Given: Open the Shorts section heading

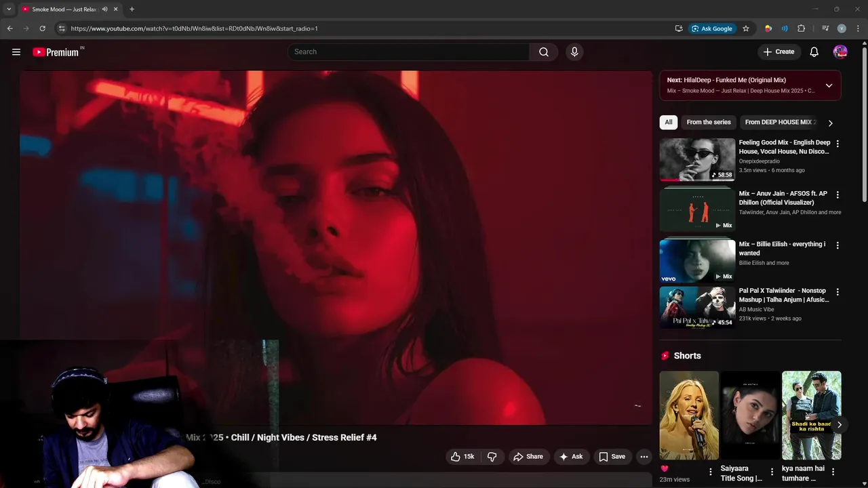Looking at the screenshot, I should [x=687, y=356].
